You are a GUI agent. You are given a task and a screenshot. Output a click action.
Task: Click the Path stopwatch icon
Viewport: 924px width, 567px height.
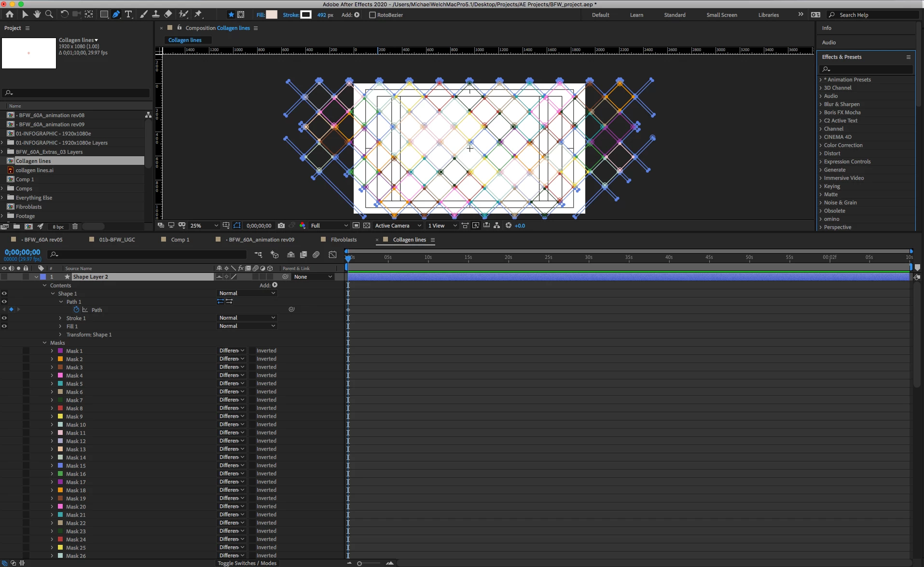[x=76, y=310]
